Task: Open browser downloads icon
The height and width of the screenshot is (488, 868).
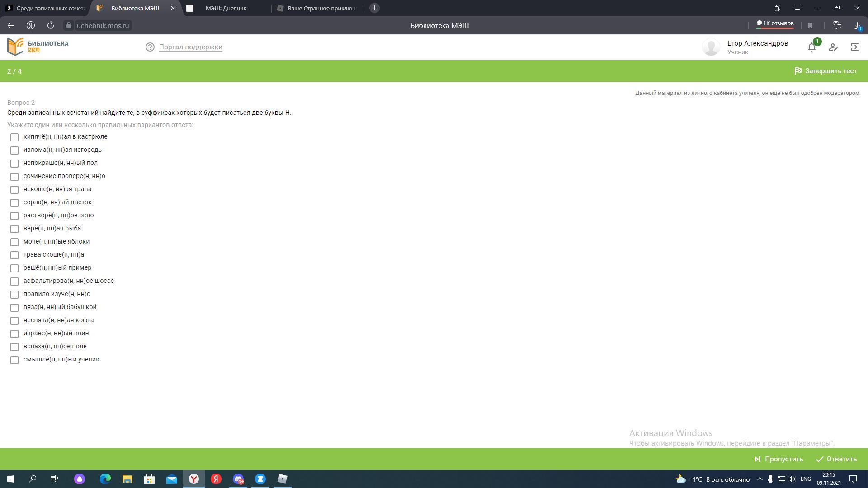Action: coord(857,25)
